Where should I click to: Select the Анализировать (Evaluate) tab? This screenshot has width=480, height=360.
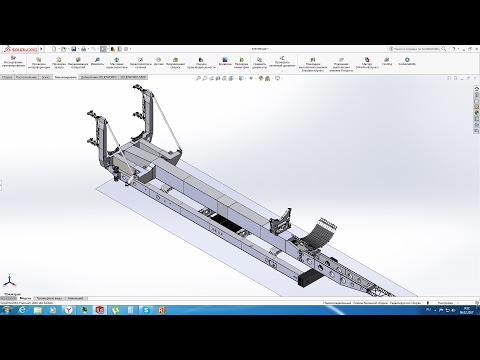pos(66,77)
